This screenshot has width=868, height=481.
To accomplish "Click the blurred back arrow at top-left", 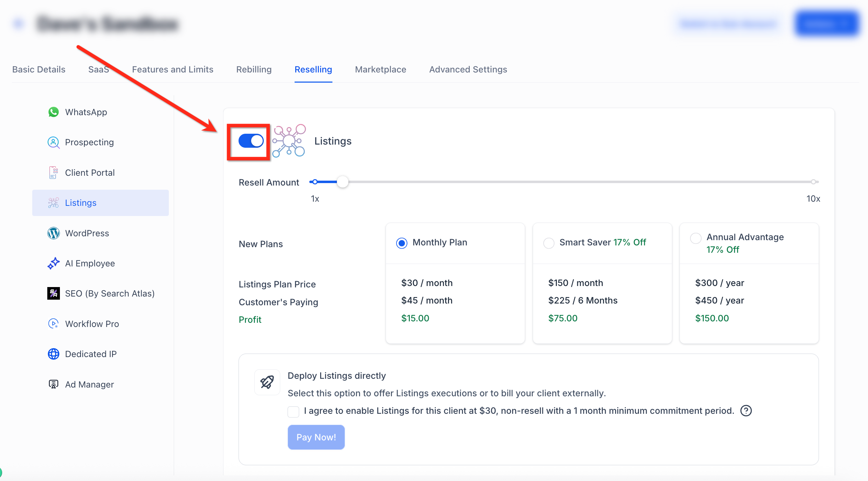I will pos(18,23).
